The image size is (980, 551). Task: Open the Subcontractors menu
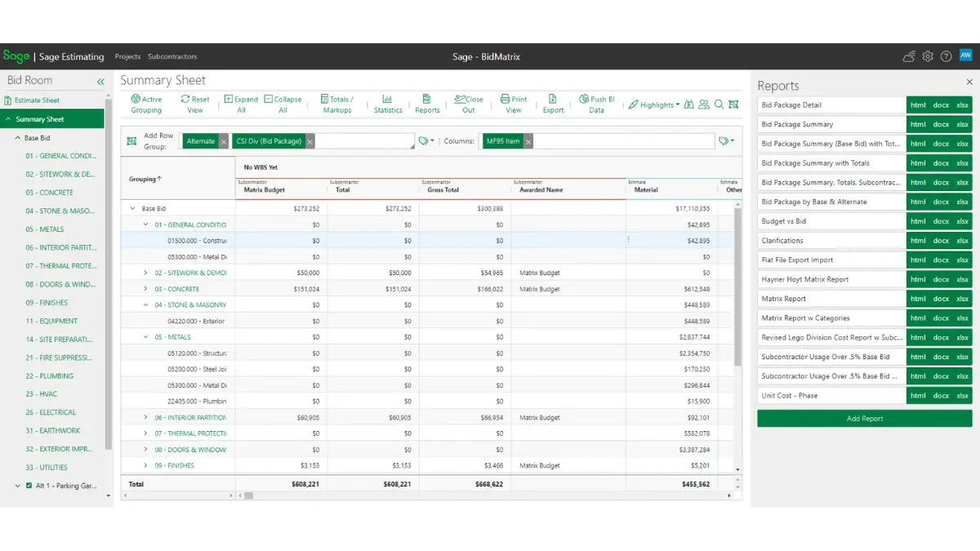click(x=172, y=56)
